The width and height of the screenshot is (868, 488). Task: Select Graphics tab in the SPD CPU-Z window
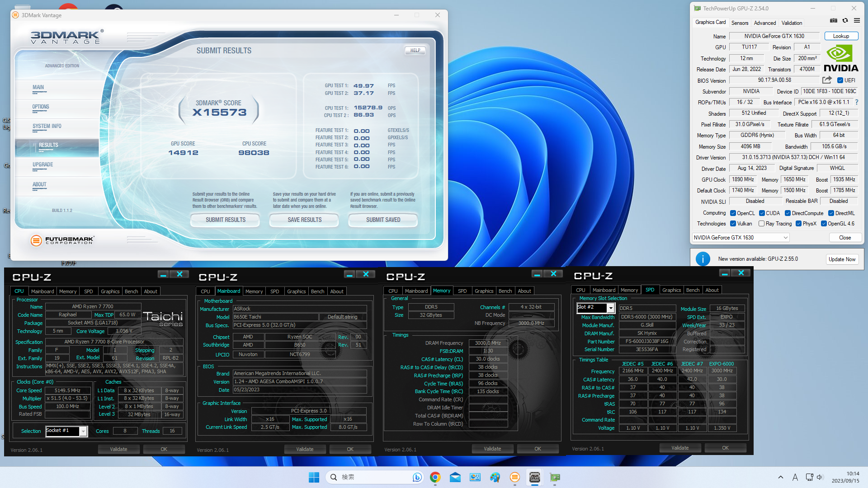[671, 290]
